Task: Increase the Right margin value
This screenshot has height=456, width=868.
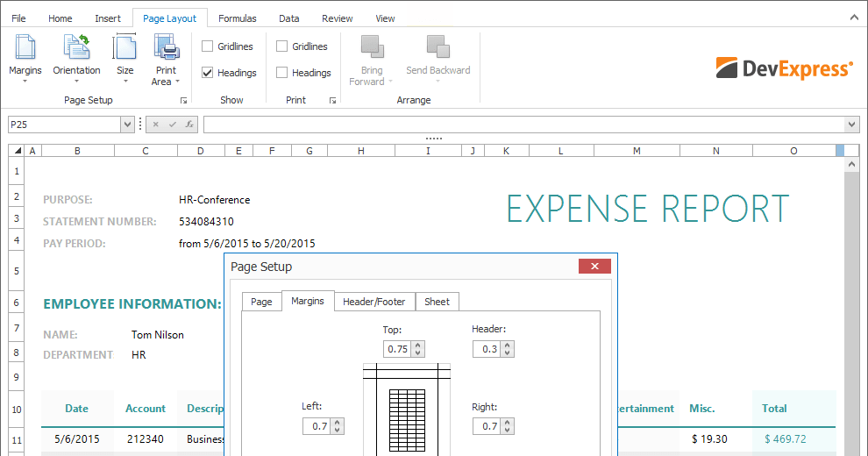Action: pyautogui.click(x=507, y=423)
